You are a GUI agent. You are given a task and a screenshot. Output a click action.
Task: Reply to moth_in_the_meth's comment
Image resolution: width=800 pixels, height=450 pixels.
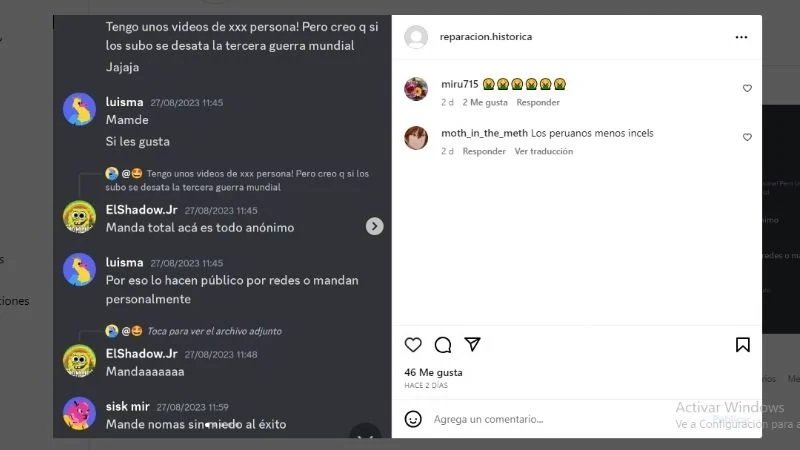coord(484,152)
